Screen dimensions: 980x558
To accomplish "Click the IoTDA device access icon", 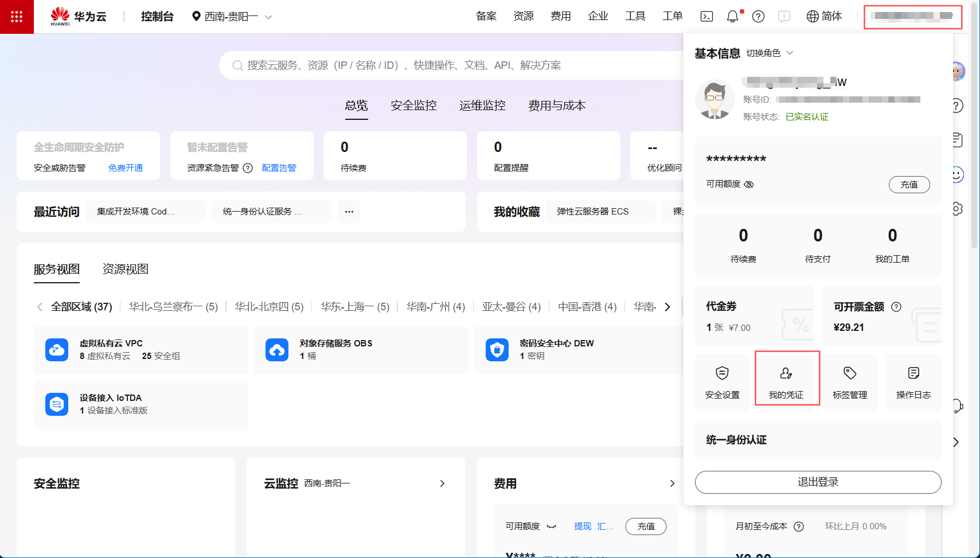I will click(57, 404).
